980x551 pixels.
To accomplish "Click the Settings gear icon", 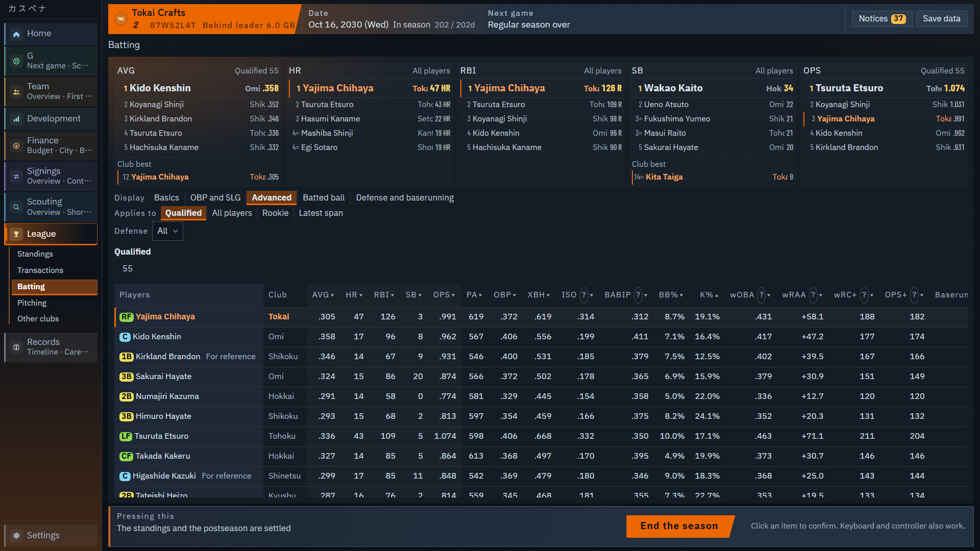I will [16, 536].
